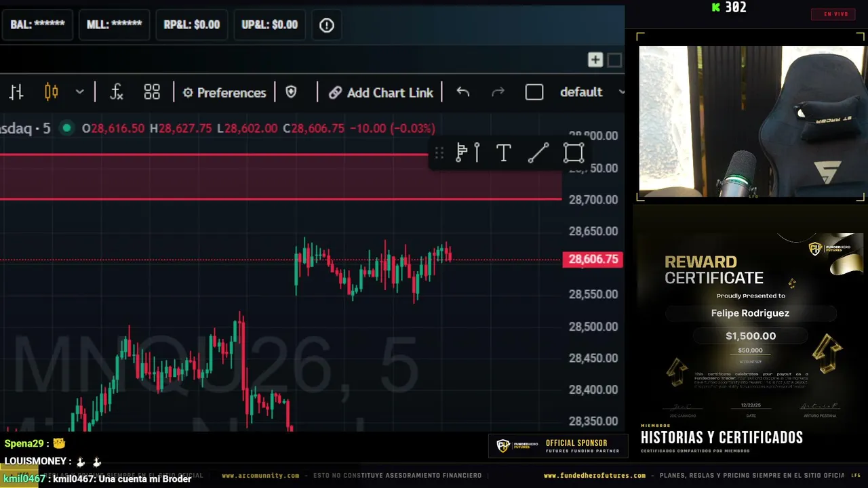Click the 28,350.00 price axis label
Viewport: 868px width, 488px height.
pyautogui.click(x=593, y=421)
